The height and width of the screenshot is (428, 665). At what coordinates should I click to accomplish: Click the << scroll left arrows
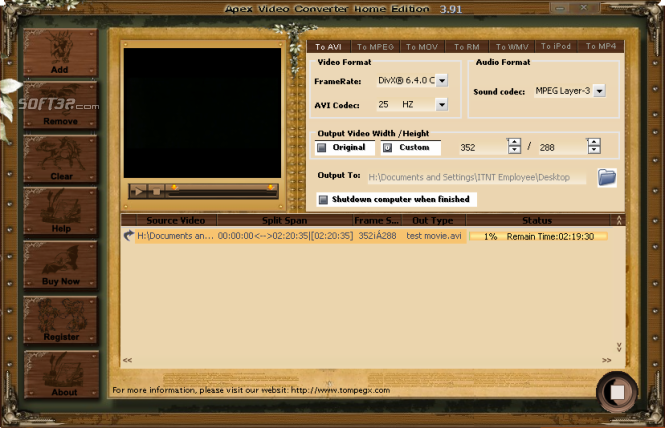127,360
